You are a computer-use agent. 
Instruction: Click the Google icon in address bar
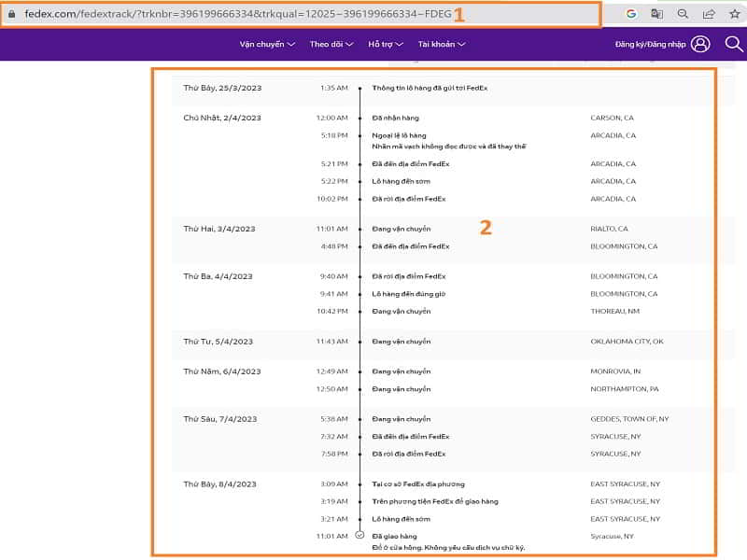pos(631,14)
